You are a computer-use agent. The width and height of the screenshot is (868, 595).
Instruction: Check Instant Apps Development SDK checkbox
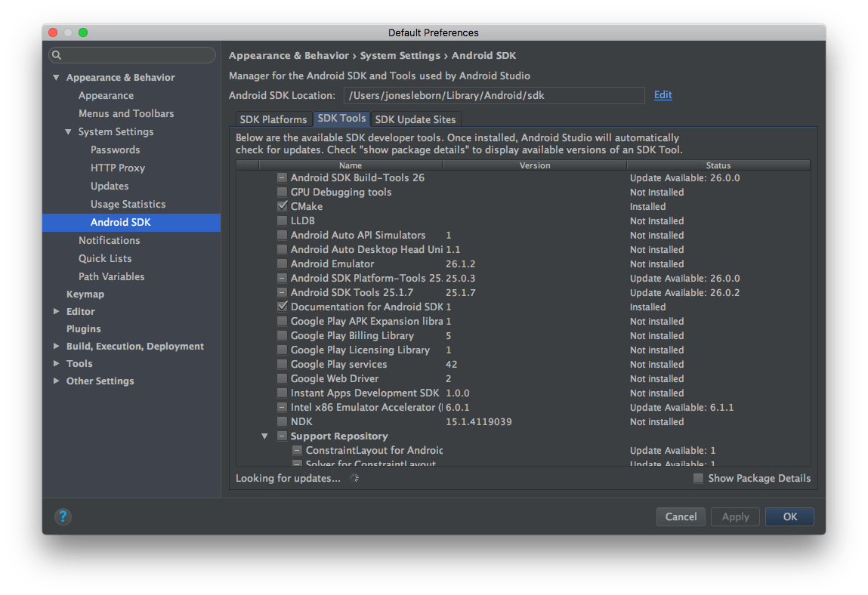click(x=282, y=393)
